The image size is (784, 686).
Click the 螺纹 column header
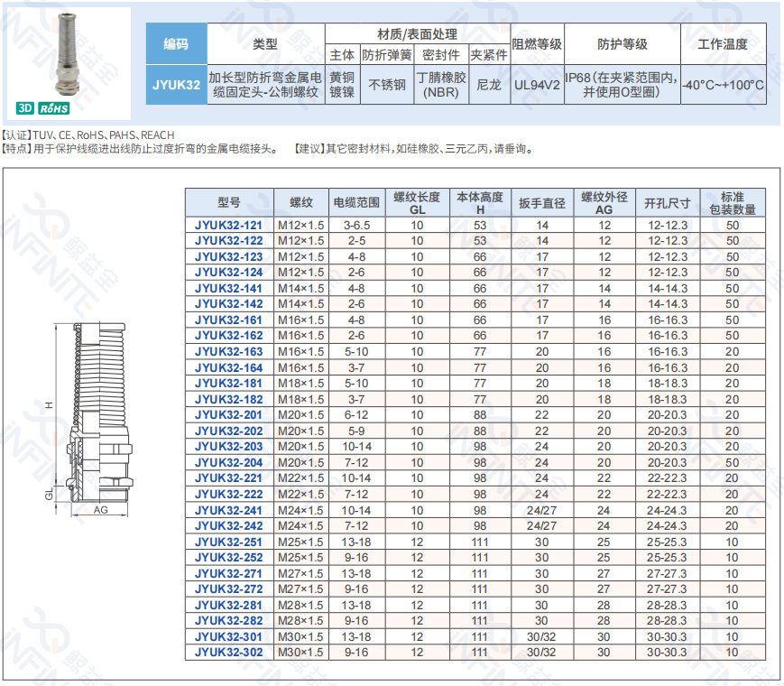tap(301, 203)
